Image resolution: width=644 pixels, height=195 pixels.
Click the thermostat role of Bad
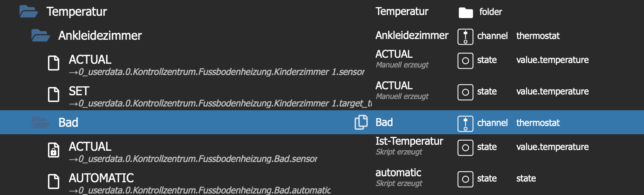[538, 123]
